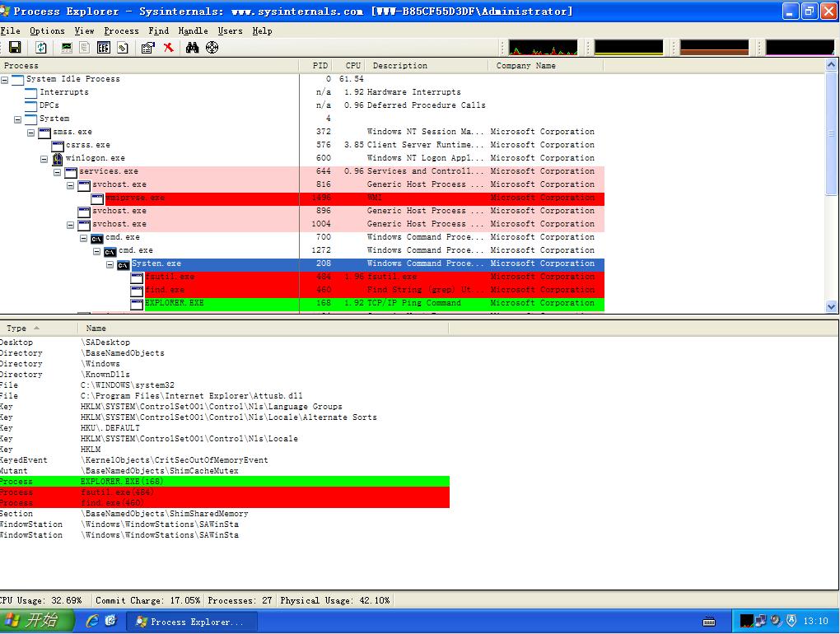The width and height of the screenshot is (840, 634).
Task: Select the csrss.exe process icon
Action: tap(58, 146)
